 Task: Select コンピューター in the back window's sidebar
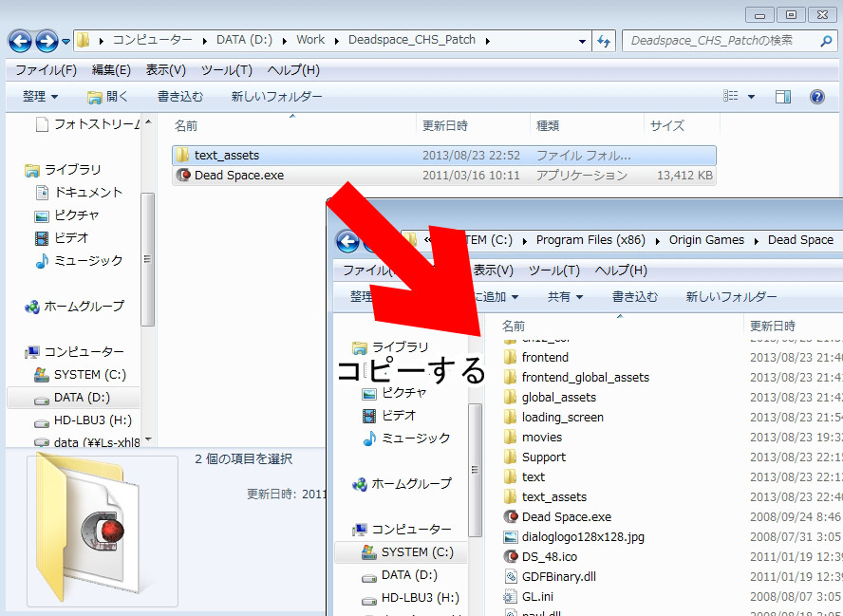pos(74,352)
